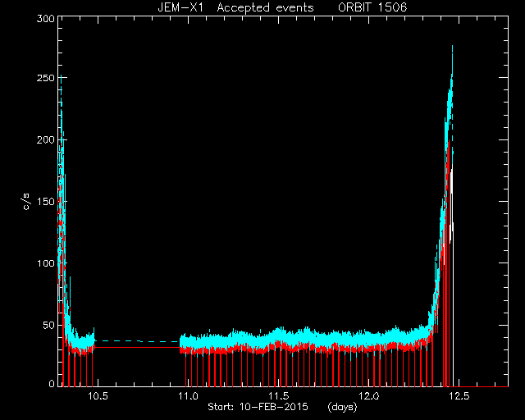Click the y-axis tick label 300
Screen dimensions: 525x420
46,18
